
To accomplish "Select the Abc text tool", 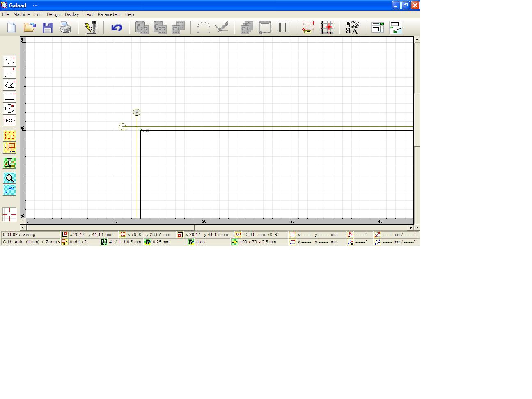I will tap(9, 121).
